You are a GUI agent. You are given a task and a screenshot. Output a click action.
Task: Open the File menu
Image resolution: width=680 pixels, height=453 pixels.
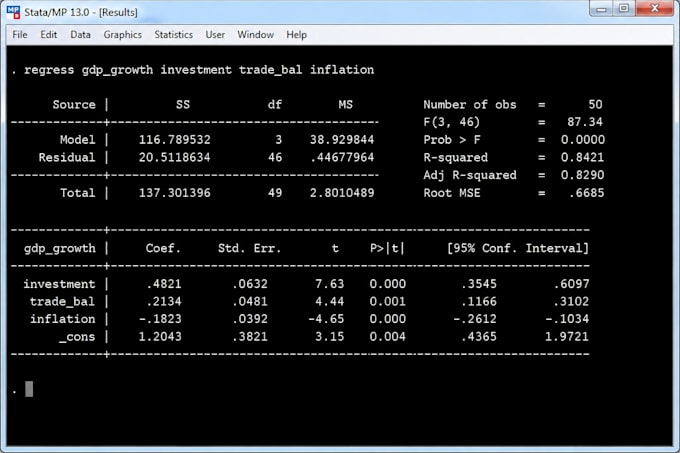20,35
